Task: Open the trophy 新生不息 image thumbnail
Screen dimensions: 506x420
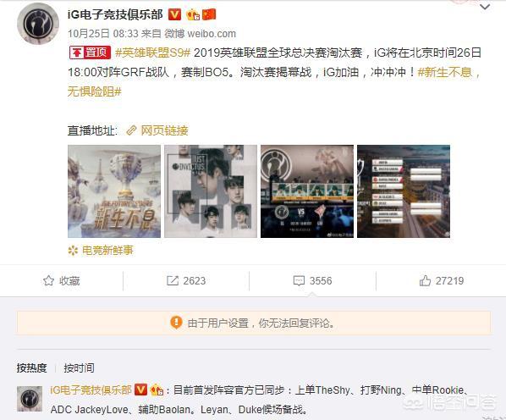Action: tap(114, 191)
